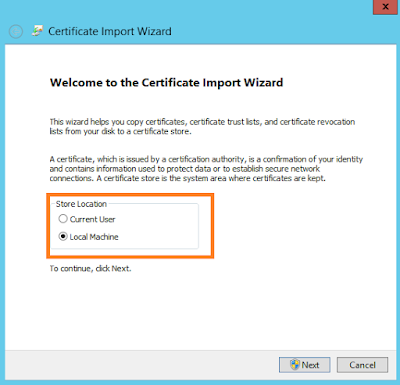Click the paragraph starting 'This wizard helps you copy'

(202, 126)
